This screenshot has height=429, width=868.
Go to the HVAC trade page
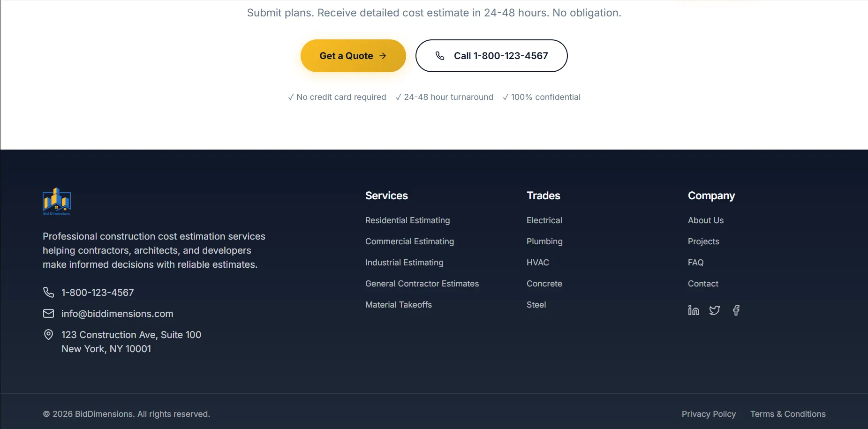point(538,263)
